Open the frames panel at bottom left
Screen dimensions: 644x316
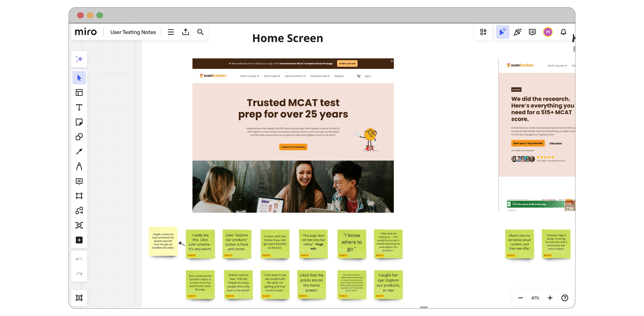point(79,298)
